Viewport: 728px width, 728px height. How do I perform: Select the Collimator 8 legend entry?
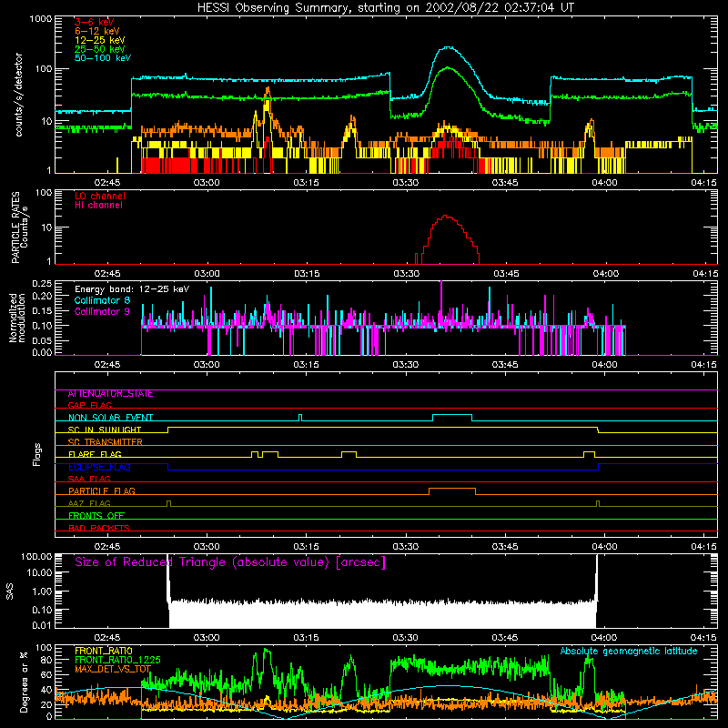click(x=102, y=300)
